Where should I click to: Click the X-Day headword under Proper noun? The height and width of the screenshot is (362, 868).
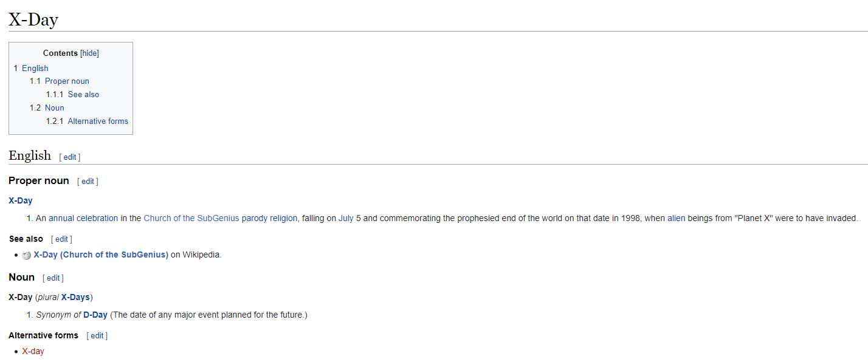pos(21,200)
